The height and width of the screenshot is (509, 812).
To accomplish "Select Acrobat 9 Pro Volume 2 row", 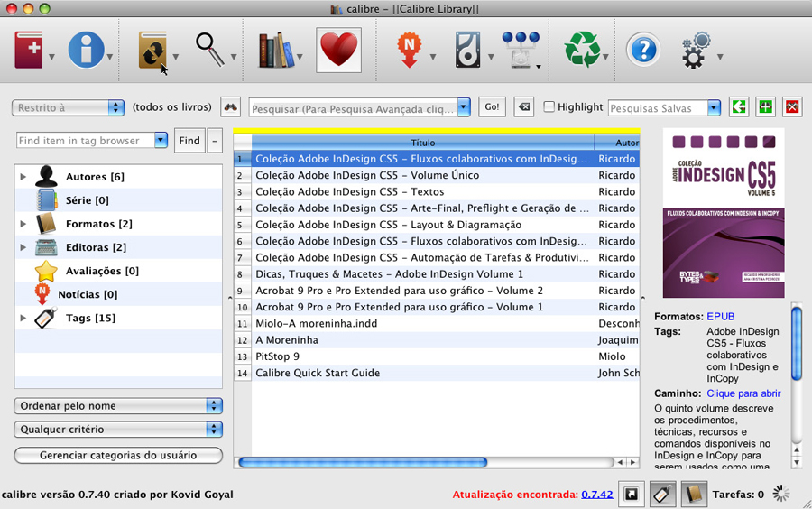I will point(437,291).
